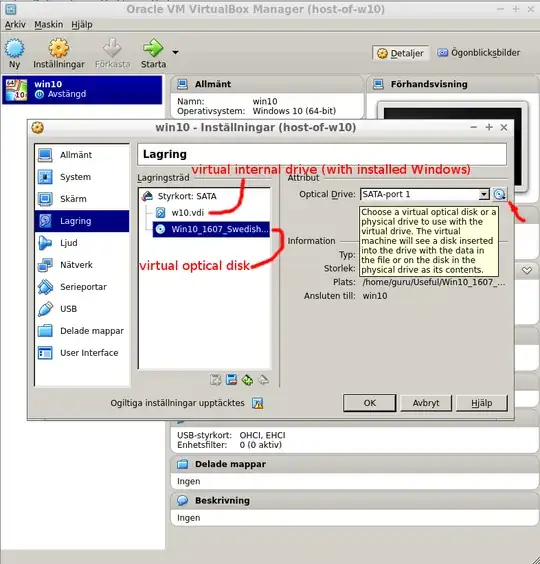
Task: Open Ljud settings category
Action: coord(82,243)
